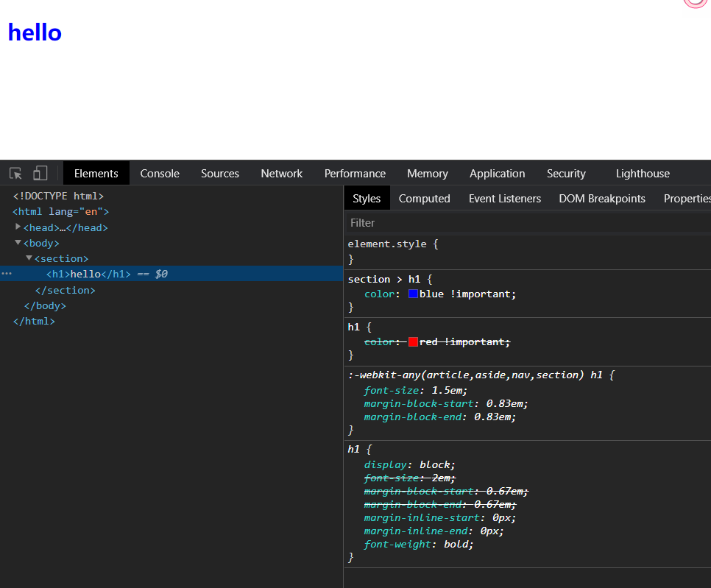Screen dimensions: 711x588
Task: Select the h1 hello element row
Action: (85, 274)
